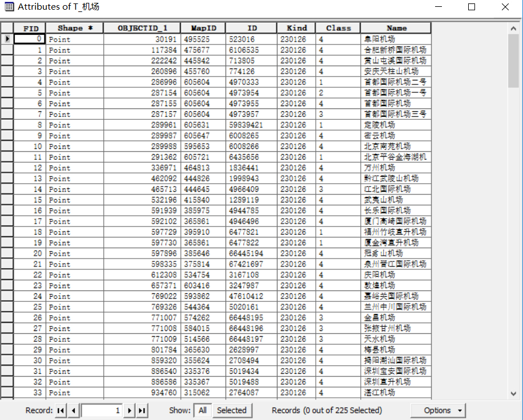Go to the first record
Screen dimensions: 523x420
pyautogui.click(x=61, y=410)
